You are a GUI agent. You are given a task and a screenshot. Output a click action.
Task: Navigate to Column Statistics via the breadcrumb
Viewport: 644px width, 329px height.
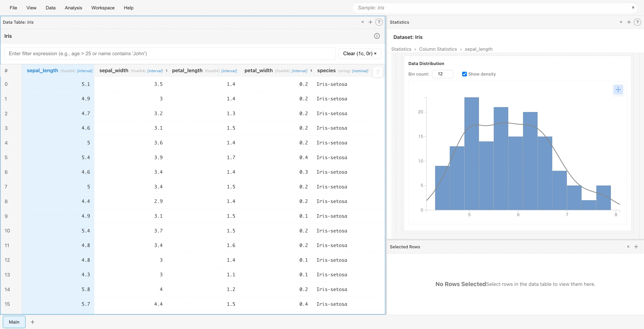pos(438,49)
